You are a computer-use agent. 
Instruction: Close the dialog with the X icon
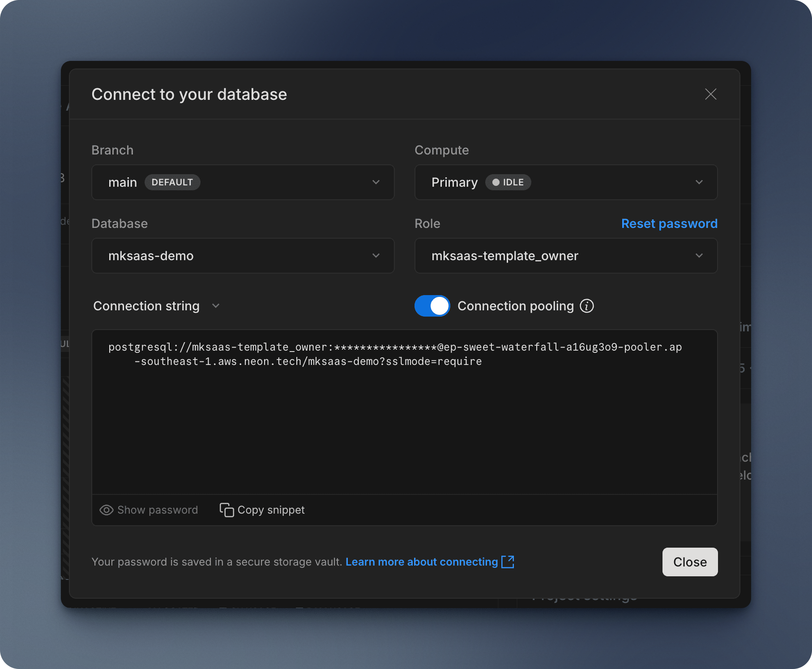[710, 94]
